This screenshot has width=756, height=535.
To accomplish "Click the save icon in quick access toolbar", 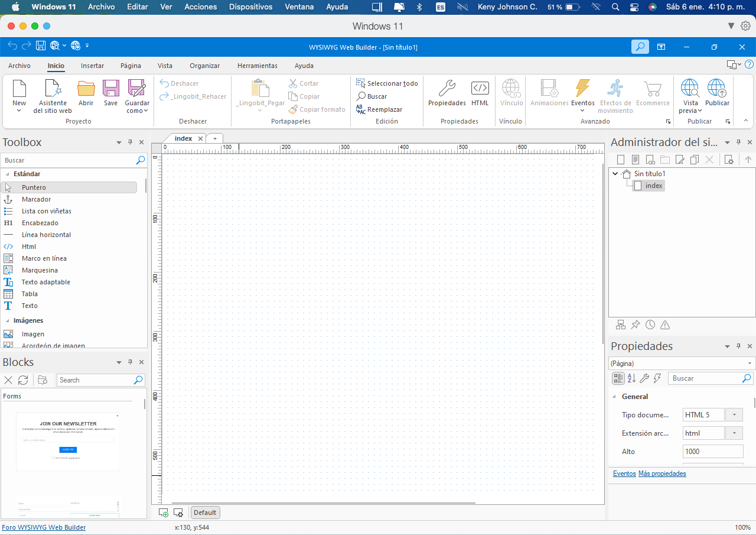I will (41, 46).
